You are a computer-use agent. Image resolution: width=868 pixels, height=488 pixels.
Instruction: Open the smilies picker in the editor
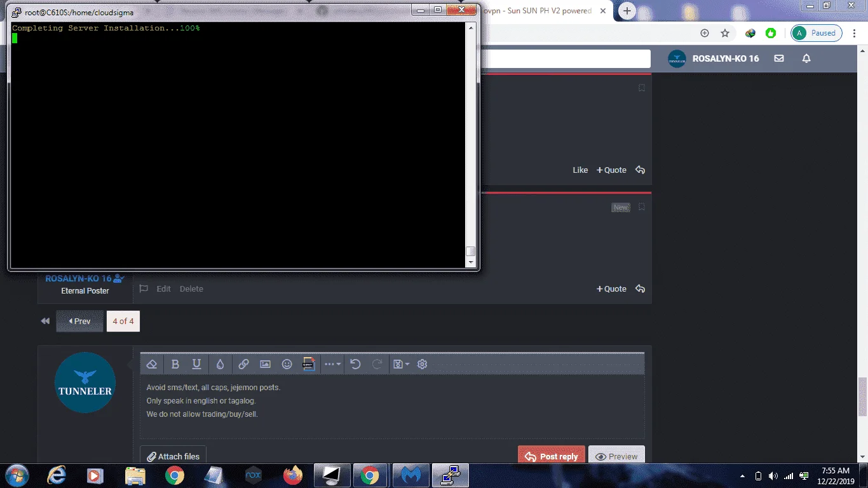click(x=287, y=364)
